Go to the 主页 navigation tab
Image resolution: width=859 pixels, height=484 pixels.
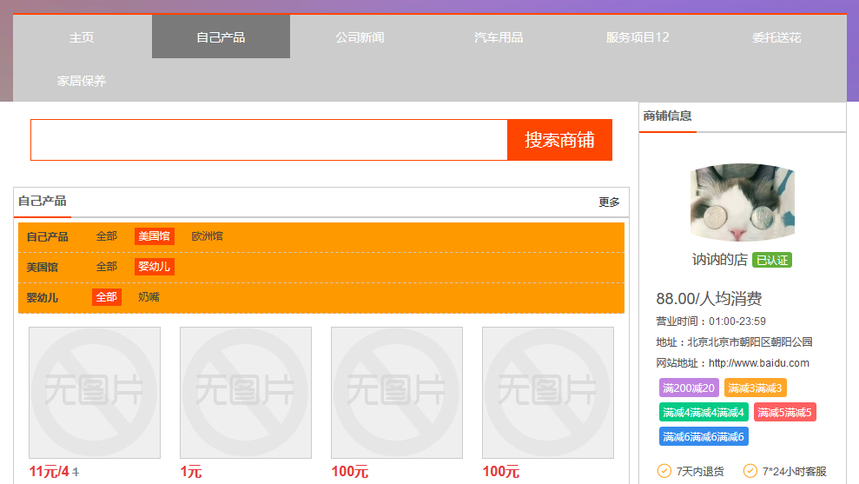[x=82, y=38]
